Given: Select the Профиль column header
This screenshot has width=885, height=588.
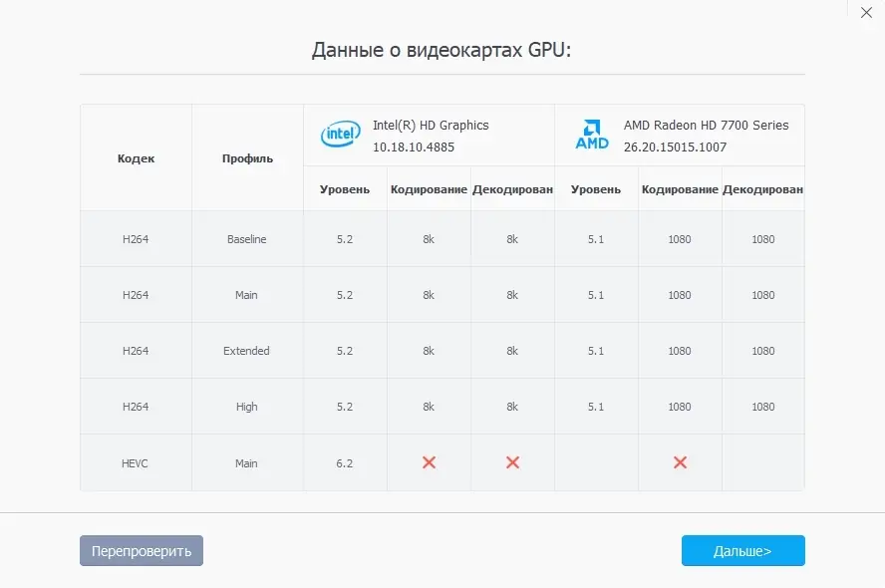Looking at the screenshot, I should pos(246,157).
